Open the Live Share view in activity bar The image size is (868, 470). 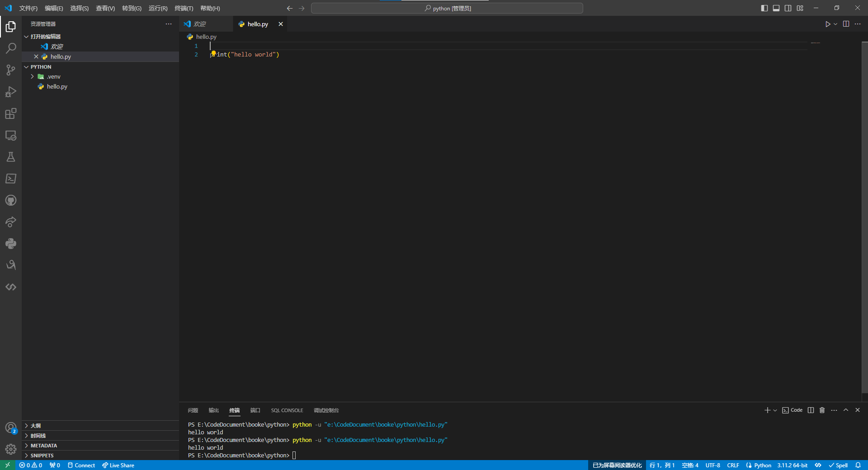pos(11,222)
